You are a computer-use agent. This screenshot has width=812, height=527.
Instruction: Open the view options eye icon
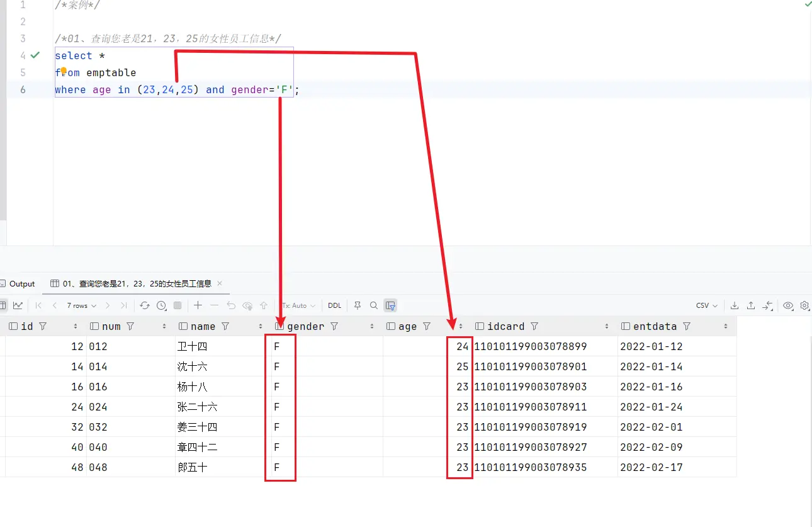tap(788, 305)
